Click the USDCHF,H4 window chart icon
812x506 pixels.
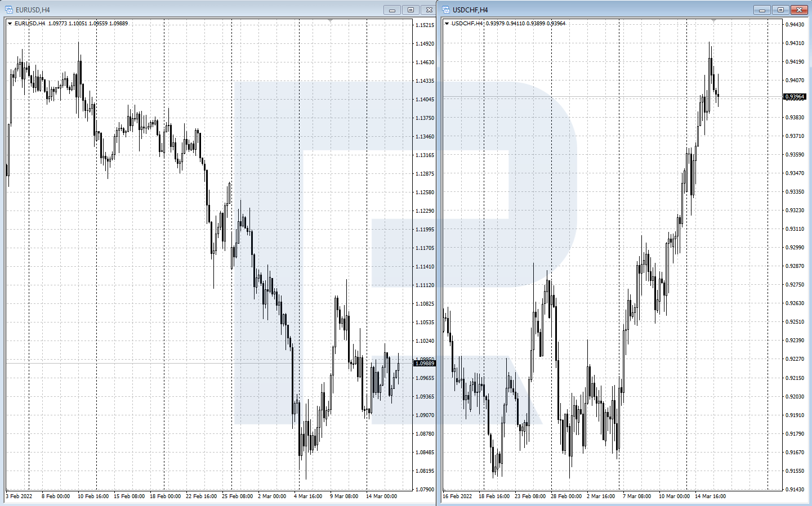[x=446, y=10]
